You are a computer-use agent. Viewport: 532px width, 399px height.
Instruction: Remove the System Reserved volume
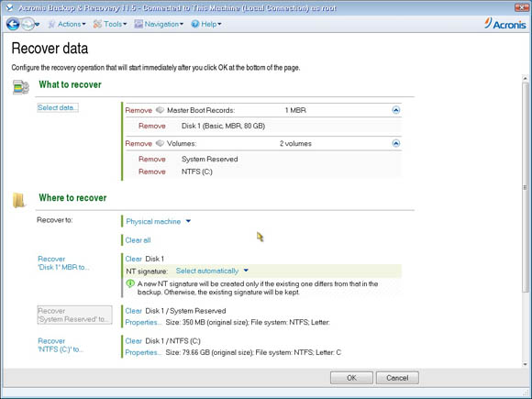click(151, 159)
